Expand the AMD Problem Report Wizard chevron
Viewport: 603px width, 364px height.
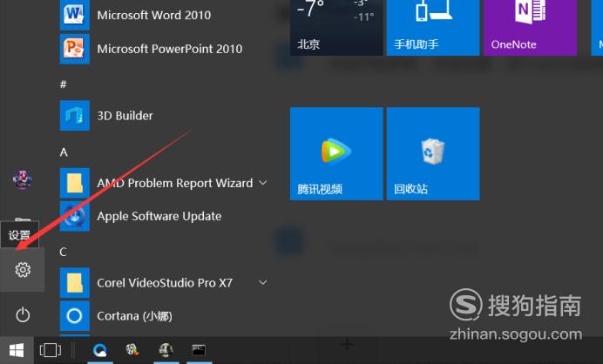click(263, 183)
